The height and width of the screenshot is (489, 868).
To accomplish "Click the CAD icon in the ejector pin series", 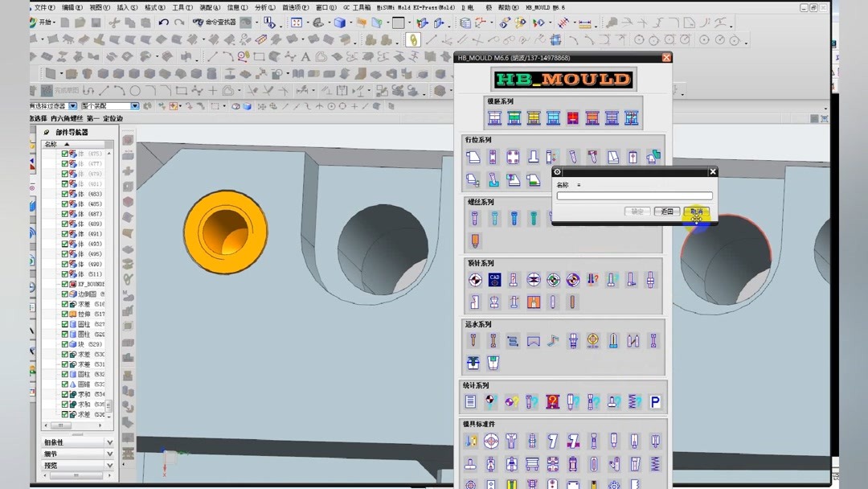I will [x=494, y=280].
